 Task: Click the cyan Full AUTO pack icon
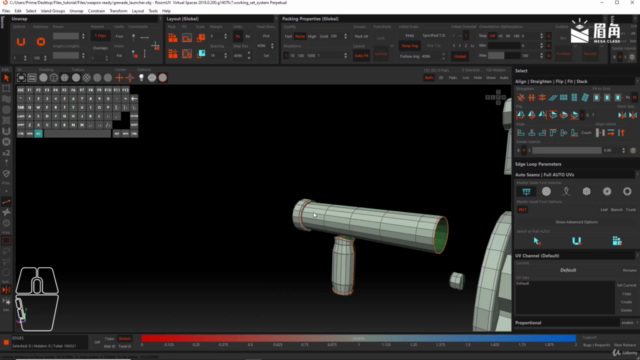(x=617, y=241)
